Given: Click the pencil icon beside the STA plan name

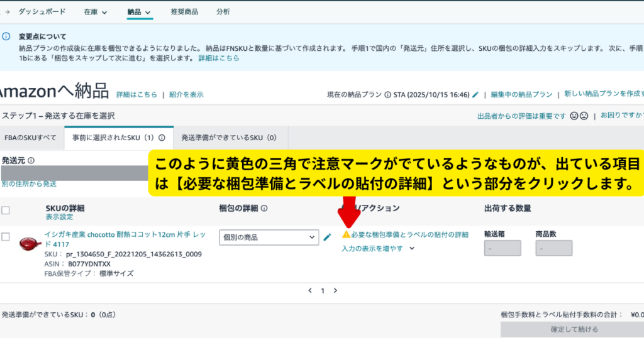Looking at the screenshot, I should tap(475, 95).
